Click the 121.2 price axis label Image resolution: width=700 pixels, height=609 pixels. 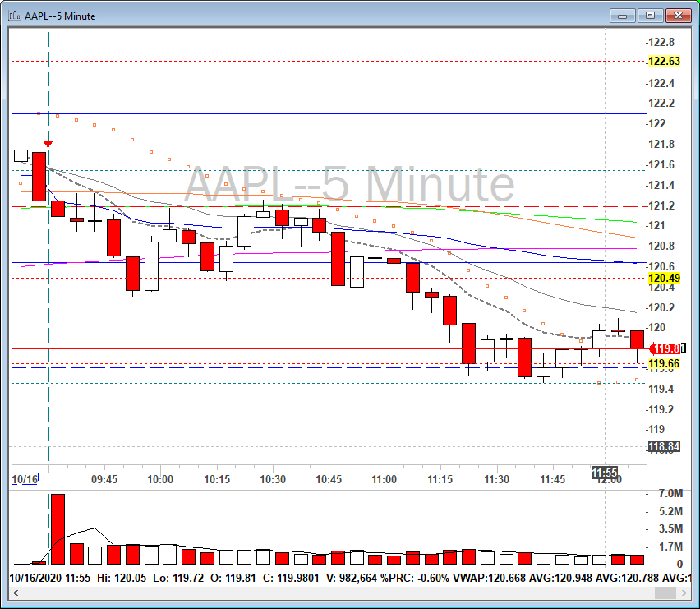(661, 205)
